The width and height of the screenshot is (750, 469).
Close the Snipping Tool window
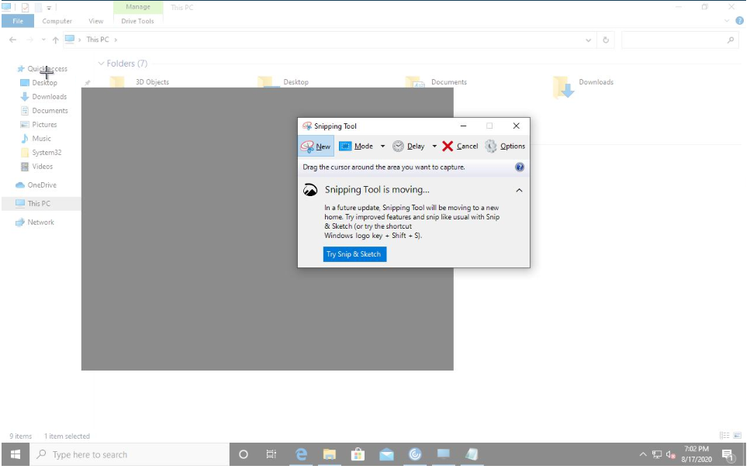[516, 126]
